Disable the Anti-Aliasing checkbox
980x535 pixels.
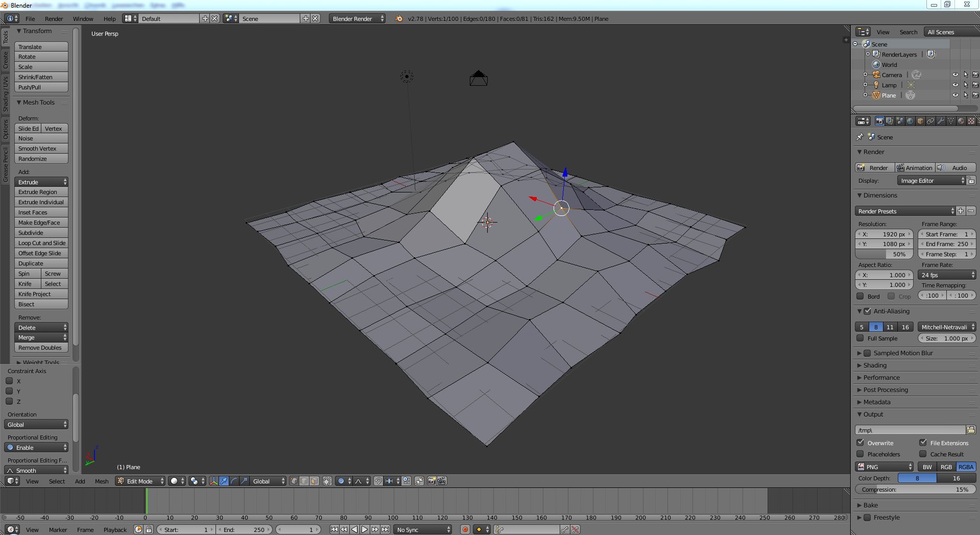[x=867, y=311]
